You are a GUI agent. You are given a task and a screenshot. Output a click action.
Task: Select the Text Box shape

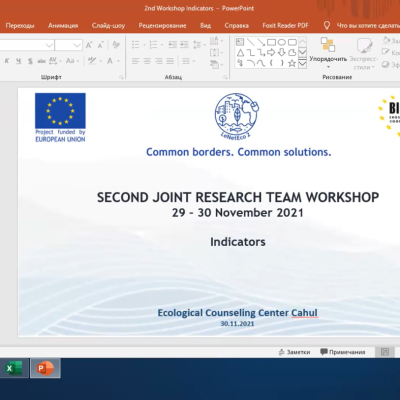coord(240,42)
